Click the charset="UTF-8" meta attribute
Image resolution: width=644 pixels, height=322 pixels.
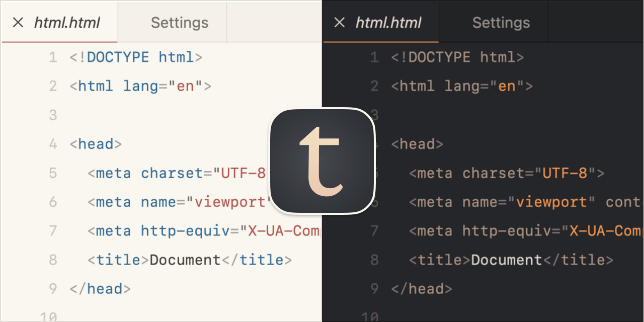201,173
